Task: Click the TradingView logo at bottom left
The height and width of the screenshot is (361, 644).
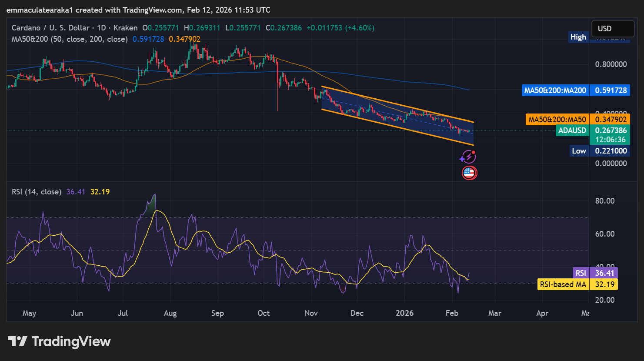Action: [59, 341]
